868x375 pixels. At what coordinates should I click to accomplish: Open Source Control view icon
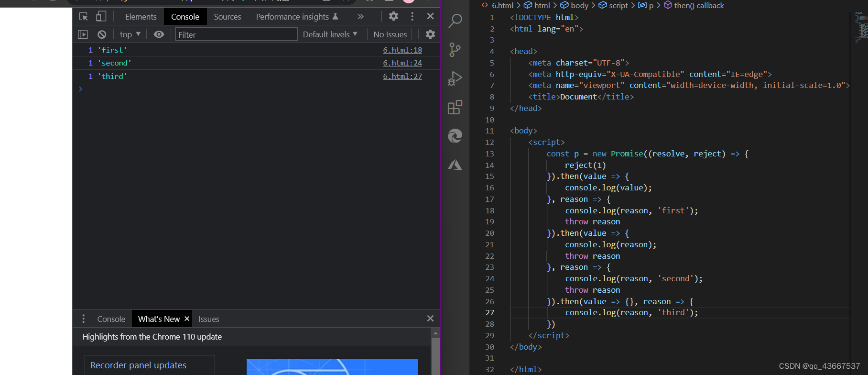click(x=455, y=49)
